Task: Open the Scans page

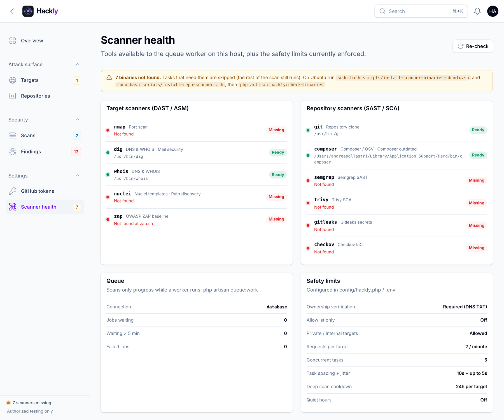Action: click(45, 136)
